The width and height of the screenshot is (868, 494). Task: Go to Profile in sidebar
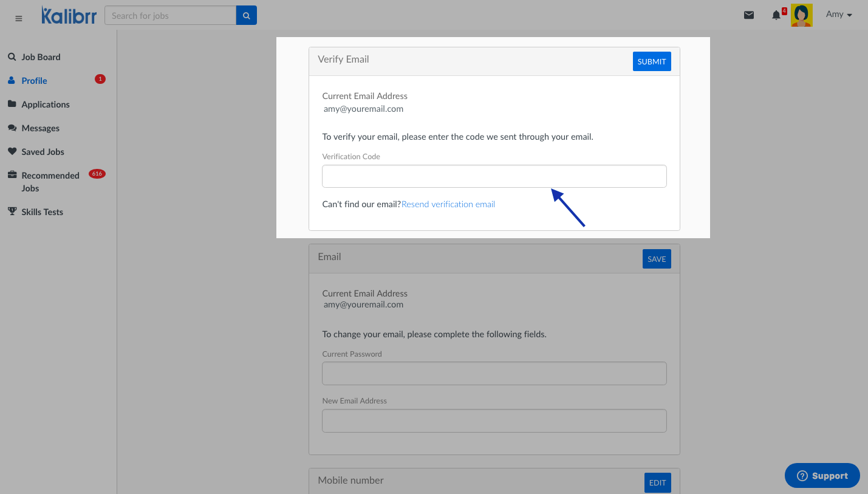tap(34, 81)
